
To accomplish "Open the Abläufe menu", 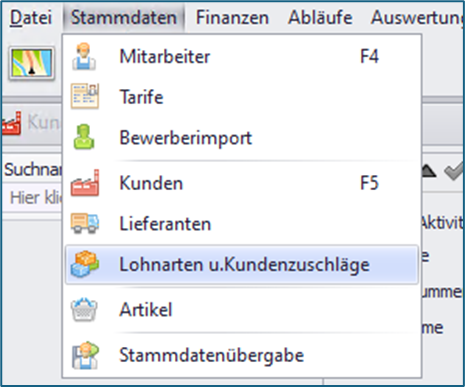I will pos(320,17).
